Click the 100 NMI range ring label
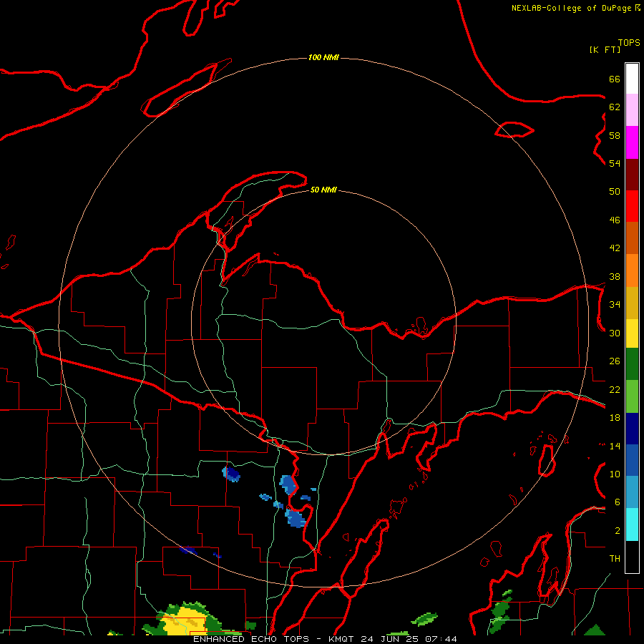This screenshot has width=644, height=644. [x=323, y=57]
